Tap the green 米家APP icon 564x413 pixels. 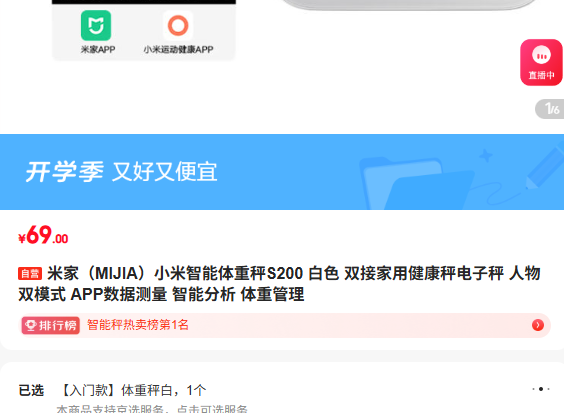click(96, 26)
